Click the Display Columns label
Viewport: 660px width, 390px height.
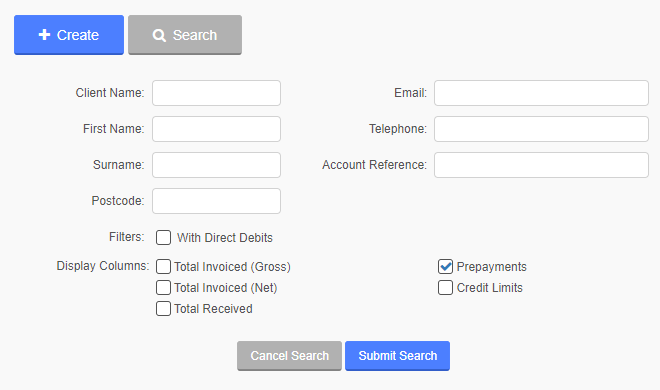pos(103,266)
